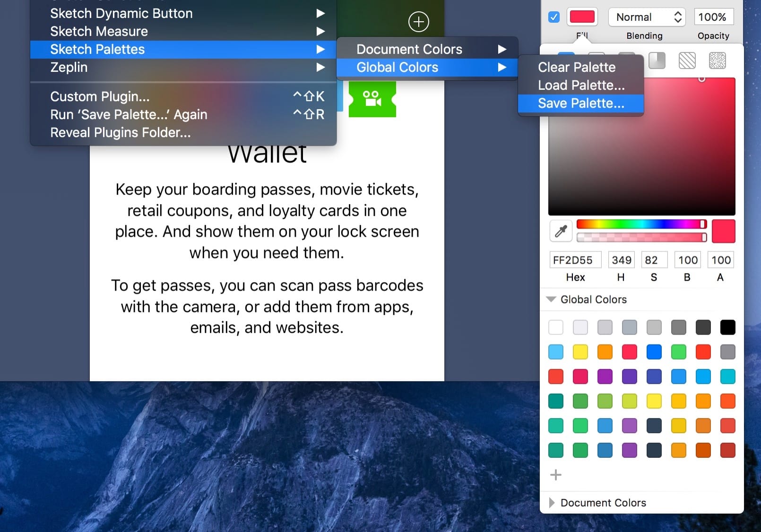This screenshot has width=761, height=532.
Task: Select the dark navy swatch in fifth row
Action: click(654, 425)
